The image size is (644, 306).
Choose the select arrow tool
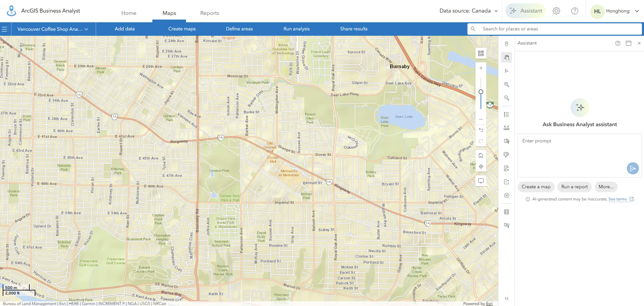tap(507, 71)
